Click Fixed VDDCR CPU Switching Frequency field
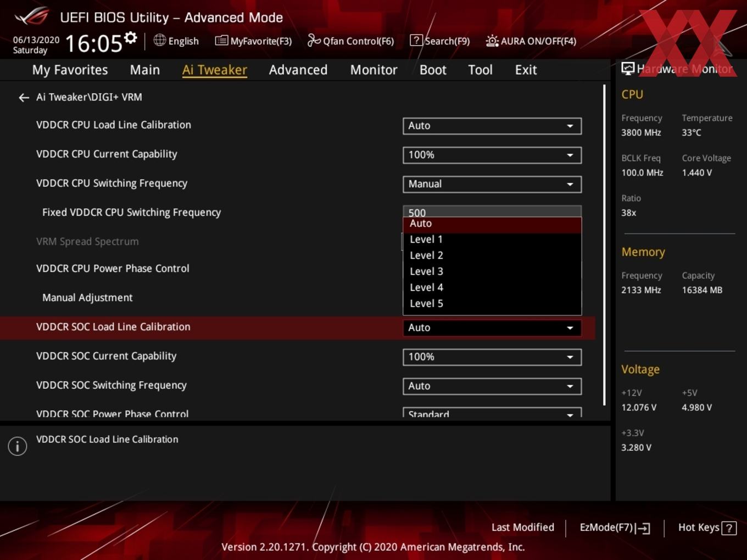 click(492, 211)
